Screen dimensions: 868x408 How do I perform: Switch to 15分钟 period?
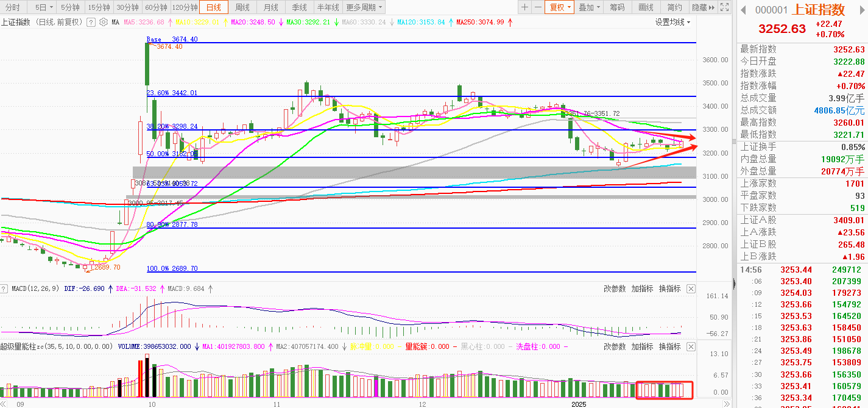tap(99, 7)
